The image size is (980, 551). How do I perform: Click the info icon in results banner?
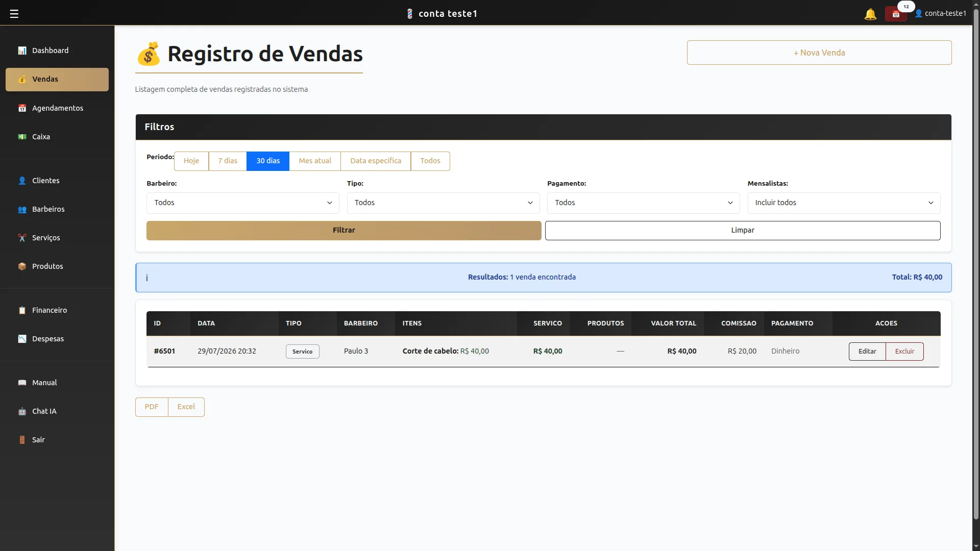147,278
